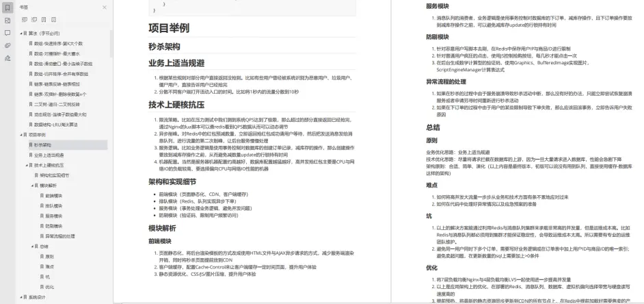The width and height of the screenshot is (644, 304).
Task: Collapse the 总结 bookmark arrow
Action: click(32, 246)
